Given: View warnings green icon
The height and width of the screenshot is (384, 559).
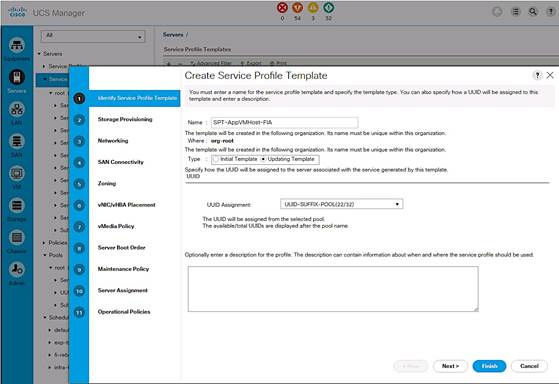Looking at the screenshot, I should point(328,7).
